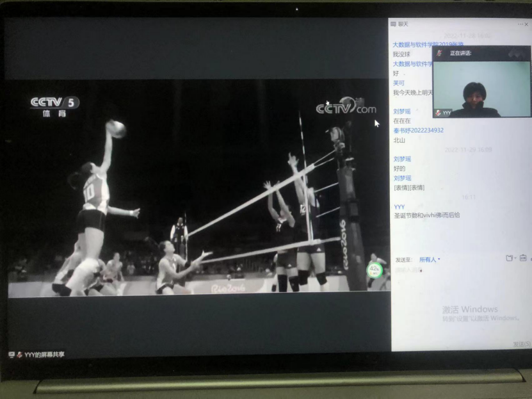The image size is (532, 399).
Task: Click sender name 秦书妤2022234932
Action: (418, 130)
